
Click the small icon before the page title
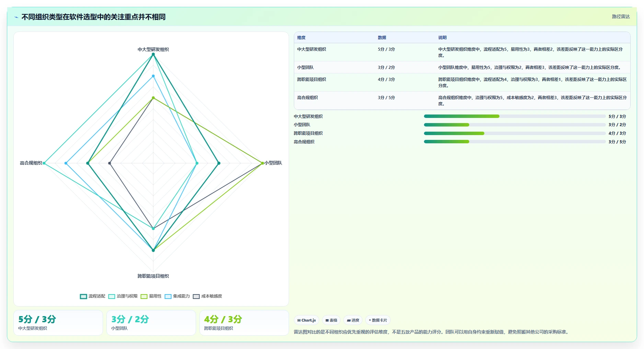[16, 17]
